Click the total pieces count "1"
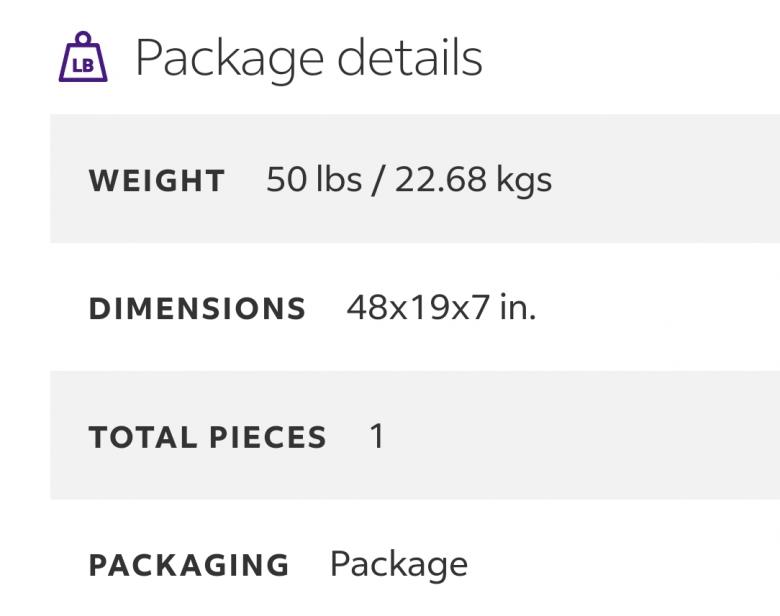Viewport: 780px width, 616px height. [x=377, y=436]
